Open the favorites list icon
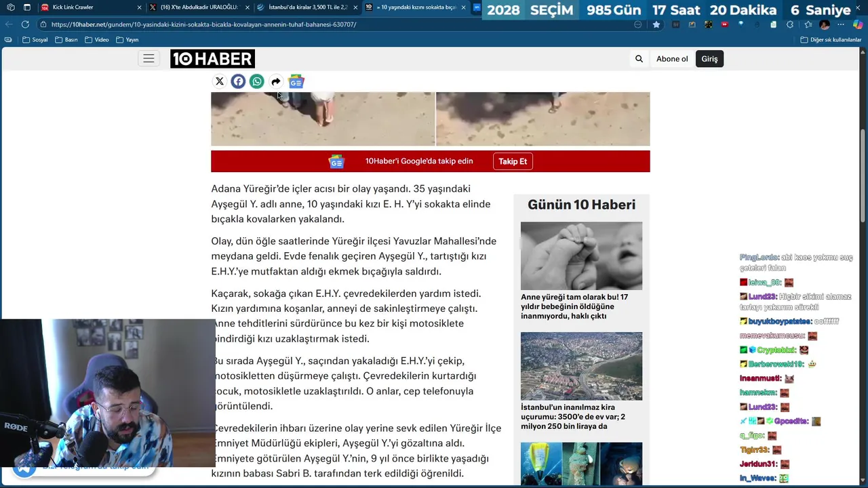The width and height of the screenshot is (868, 488). click(808, 24)
